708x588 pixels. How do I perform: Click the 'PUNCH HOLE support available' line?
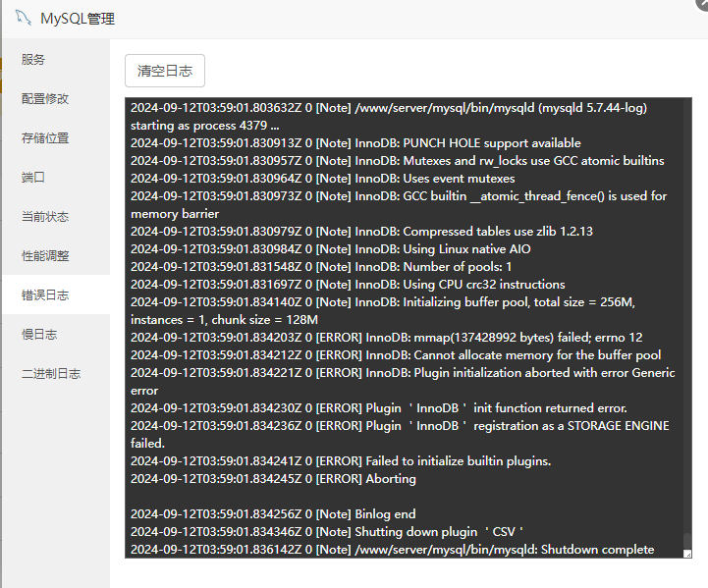coord(355,143)
